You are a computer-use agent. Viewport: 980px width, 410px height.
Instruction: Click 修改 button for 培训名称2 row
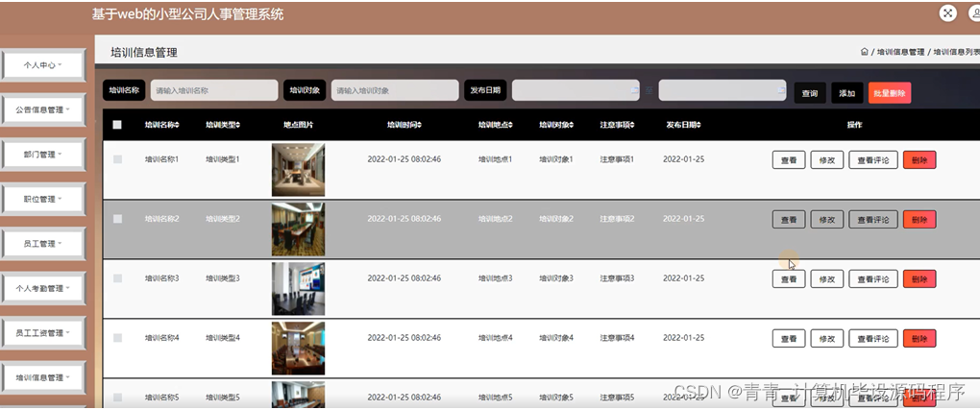pos(827,219)
